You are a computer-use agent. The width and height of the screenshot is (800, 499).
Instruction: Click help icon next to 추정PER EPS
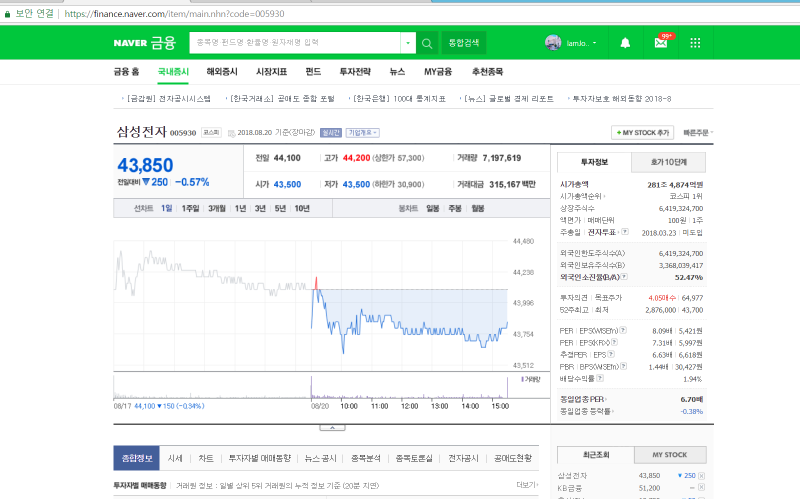(x=611, y=354)
